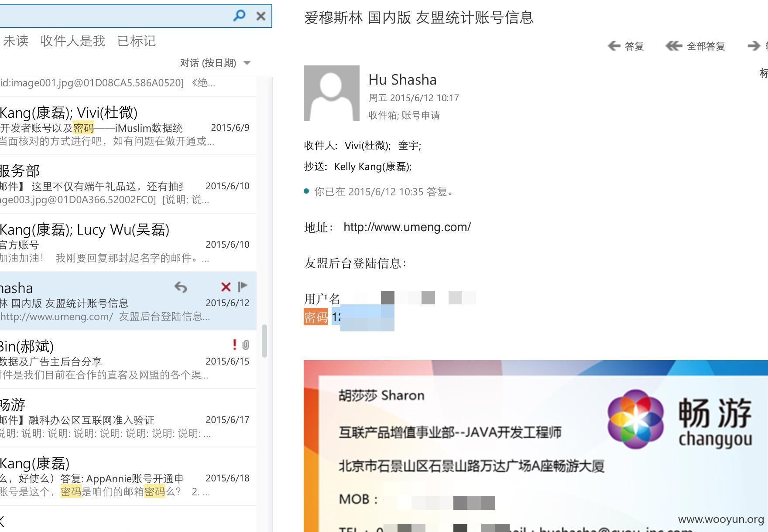Viewport: 768px width, 532px height.
Task: Filter messages by 已标记
Action: pyautogui.click(x=137, y=41)
